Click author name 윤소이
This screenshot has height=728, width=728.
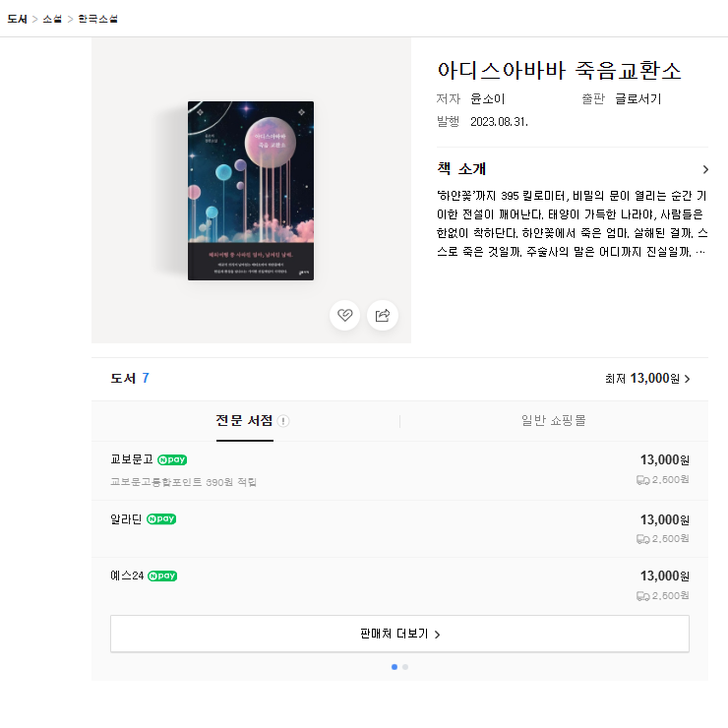point(488,99)
